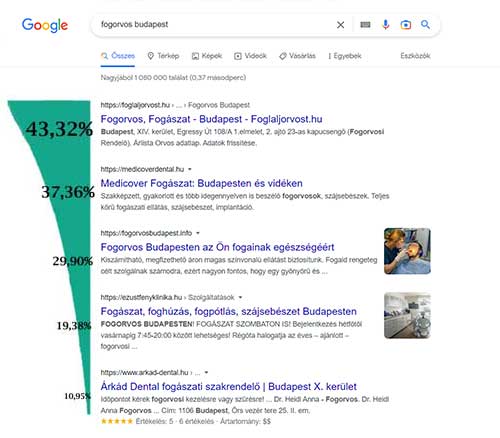Click the 'Nagyjából 1 080 000 találat' result count

pyautogui.click(x=173, y=77)
